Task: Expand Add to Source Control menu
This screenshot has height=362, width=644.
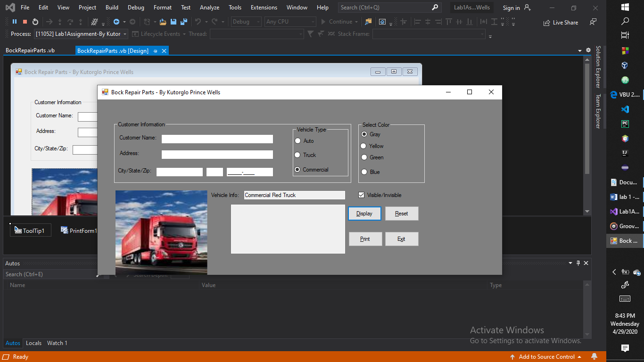Action: 579,357
